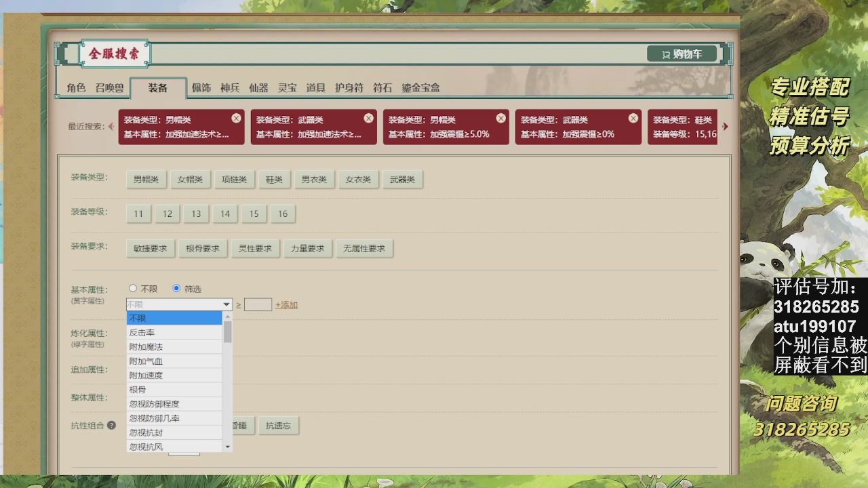
Task: Collapse the 基本属性 attribute combo box
Action: tap(226, 305)
